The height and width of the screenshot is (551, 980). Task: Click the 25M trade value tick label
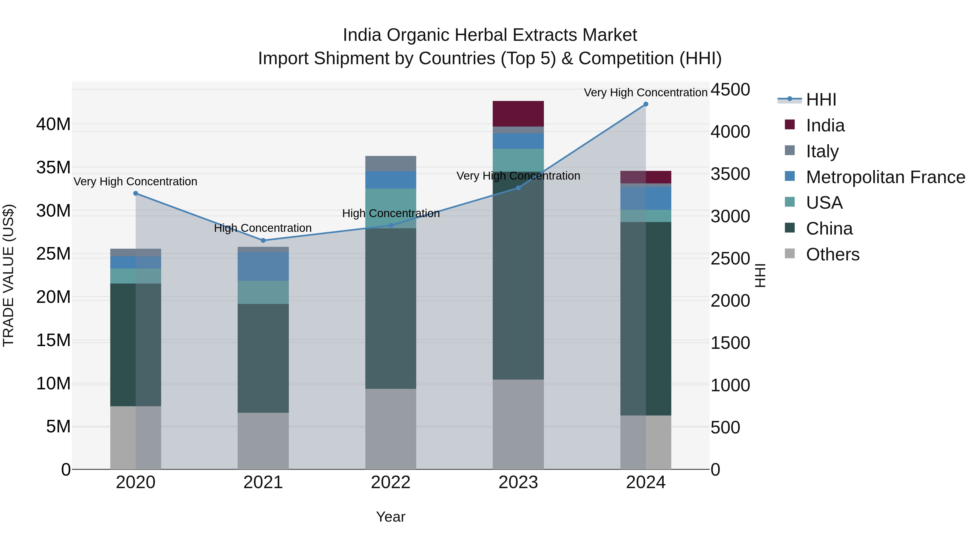pyautogui.click(x=53, y=254)
